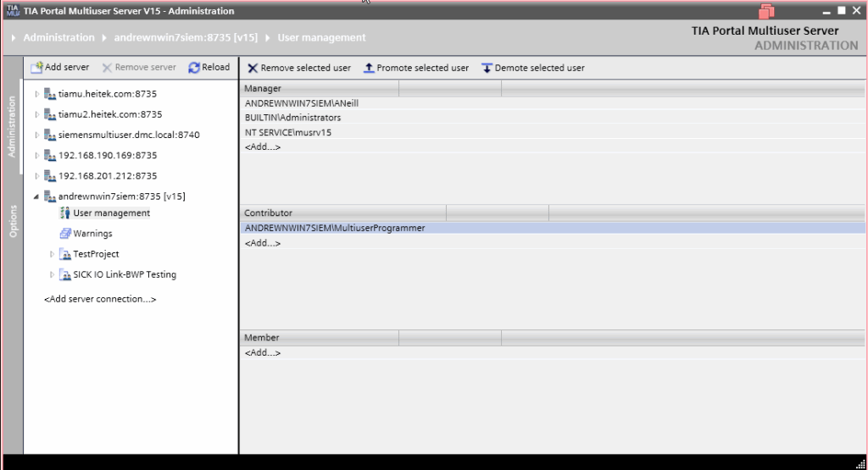Click Demote selected user label

tap(540, 68)
